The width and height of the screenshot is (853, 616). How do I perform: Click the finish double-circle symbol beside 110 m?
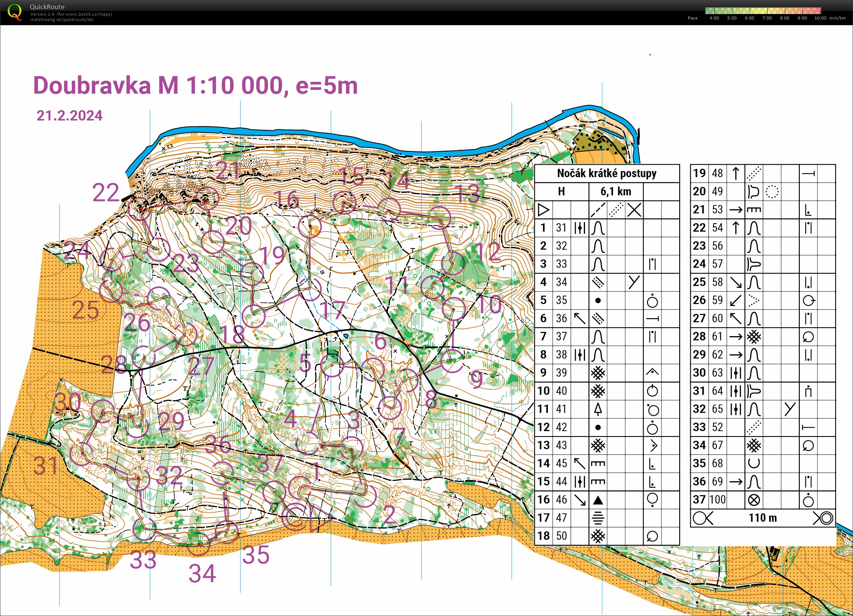point(825,518)
